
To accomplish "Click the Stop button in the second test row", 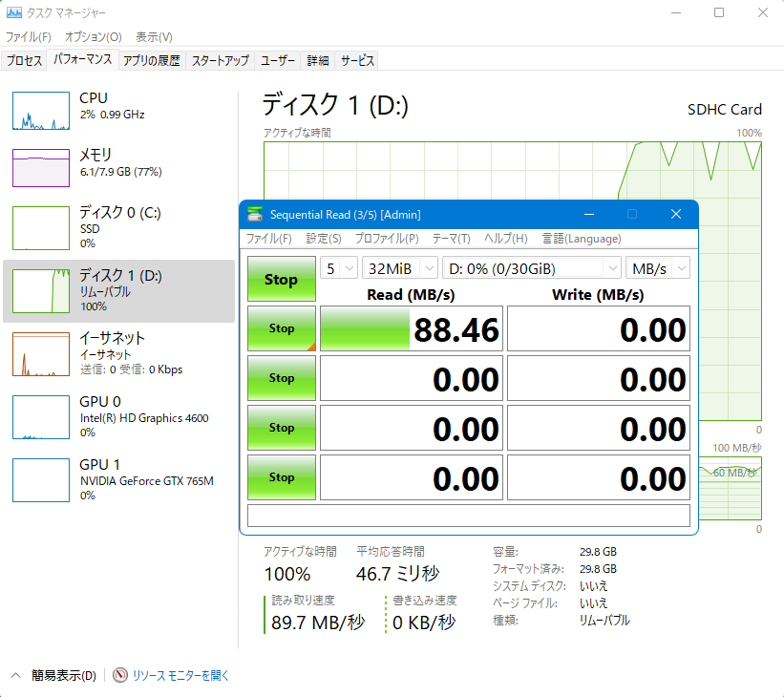I will pos(282,378).
